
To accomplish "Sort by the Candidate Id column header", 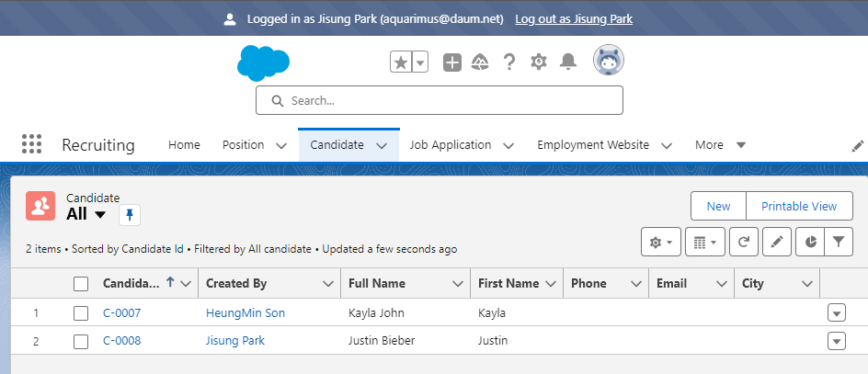I will click(132, 283).
